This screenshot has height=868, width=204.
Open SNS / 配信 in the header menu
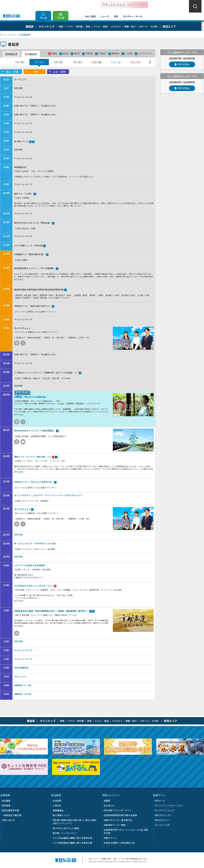click(x=90, y=16)
